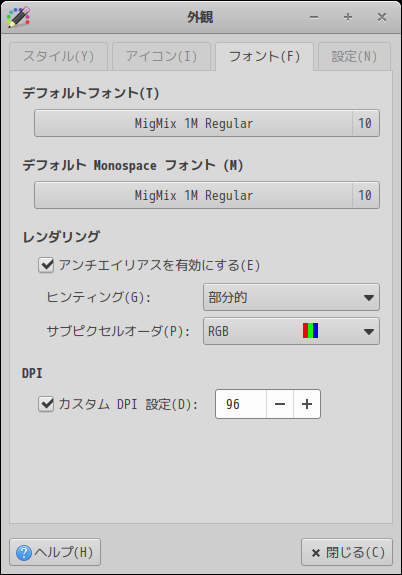This screenshot has width=402, height=575.
Task: Disable the カスタム DPI 設定 checkbox
Action: (x=46, y=404)
